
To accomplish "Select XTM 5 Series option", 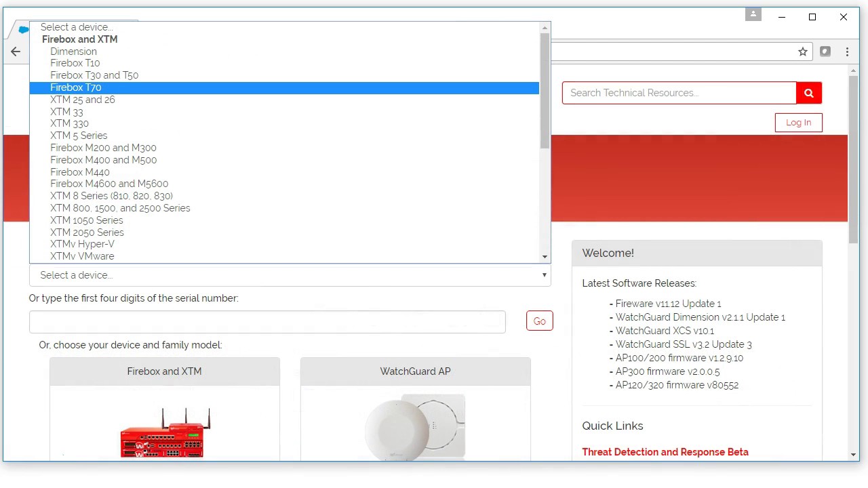I will pos(284,136).
